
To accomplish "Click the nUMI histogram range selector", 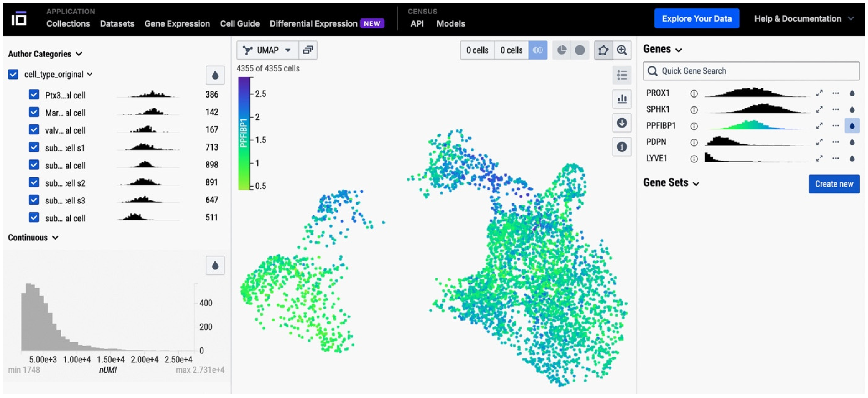I will 108,317.
